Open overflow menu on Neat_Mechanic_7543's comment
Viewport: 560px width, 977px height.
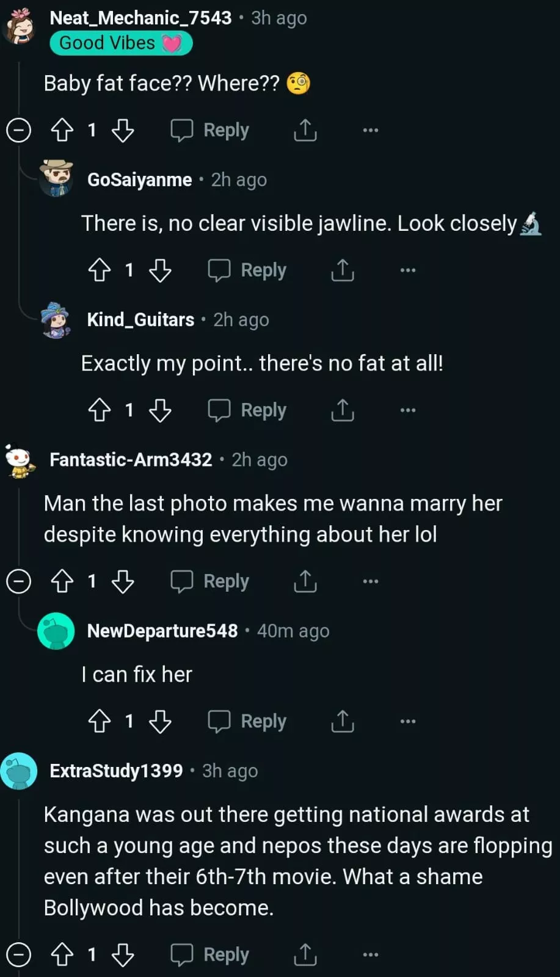click(370, 130)
